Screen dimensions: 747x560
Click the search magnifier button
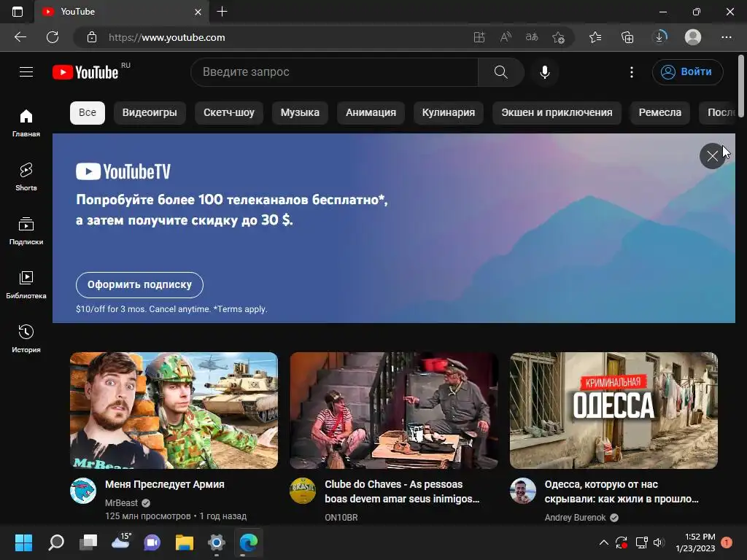[x=500, y=72]
